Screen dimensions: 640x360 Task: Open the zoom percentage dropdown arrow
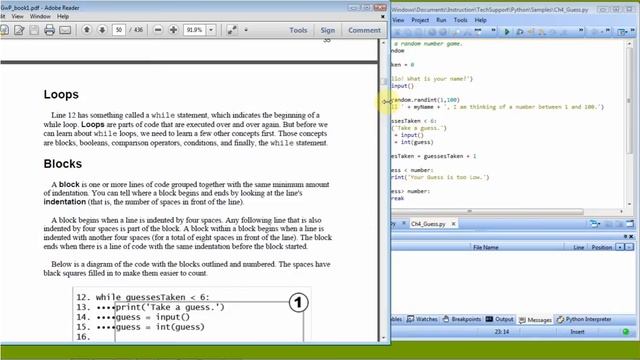(x=211, y=30)
